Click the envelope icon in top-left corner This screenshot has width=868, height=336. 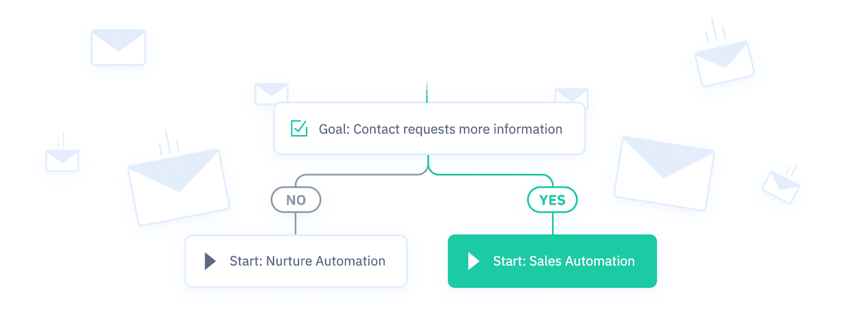coord(118,48)
